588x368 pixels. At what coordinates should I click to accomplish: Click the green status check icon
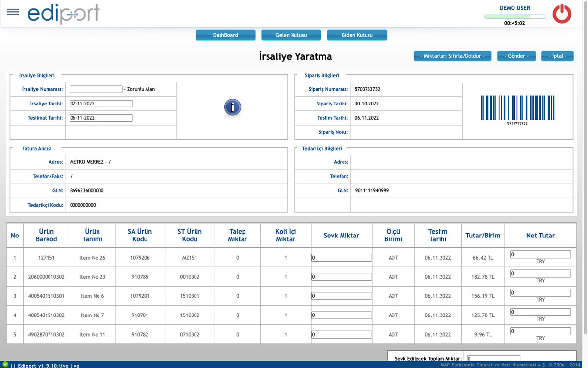click(x=5, y=364)
